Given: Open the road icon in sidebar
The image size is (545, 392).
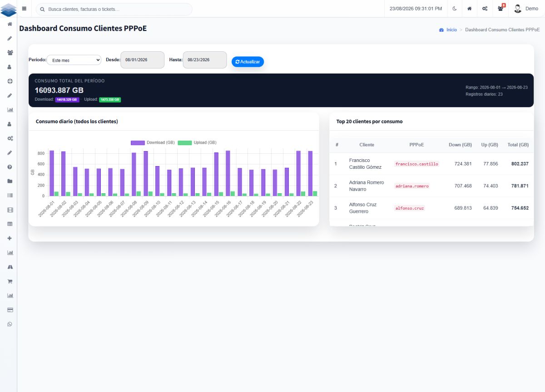Looking at the screenshot, I should click(10, 267).
